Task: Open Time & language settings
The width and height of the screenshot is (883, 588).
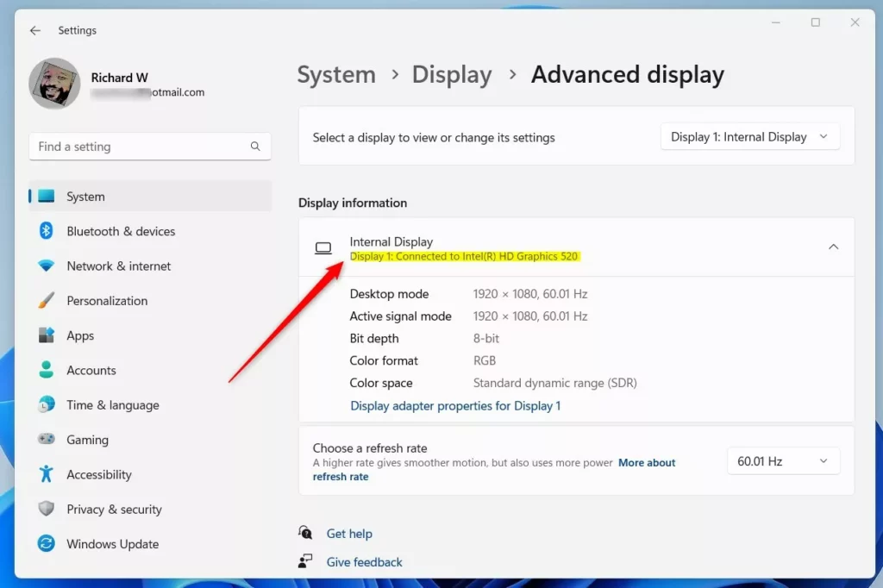Action: point(150,405)
